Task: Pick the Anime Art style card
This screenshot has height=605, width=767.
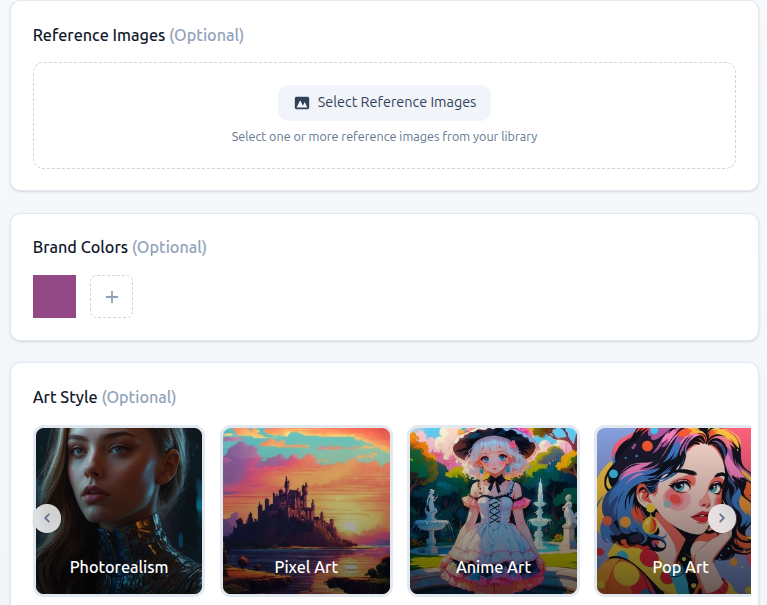Action: (494, 511)
